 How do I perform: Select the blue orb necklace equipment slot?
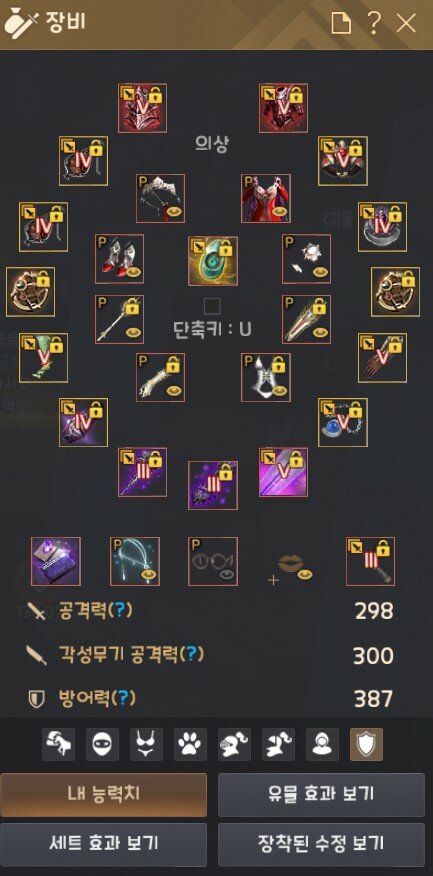(342, 422)
